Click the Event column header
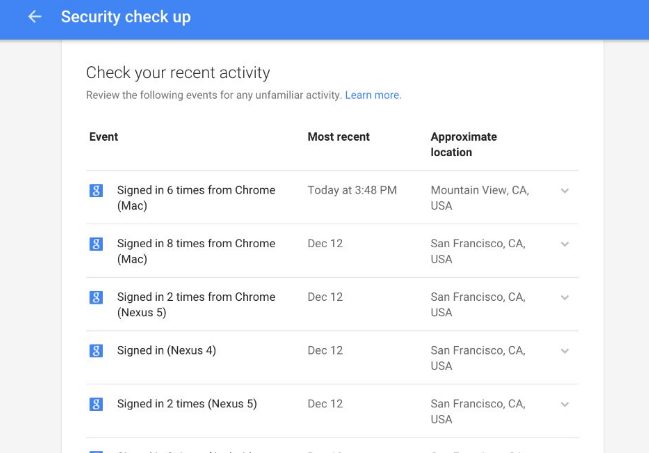Viewport: 649px width, 453px height. pyautogui.click(x=103, y=137)
